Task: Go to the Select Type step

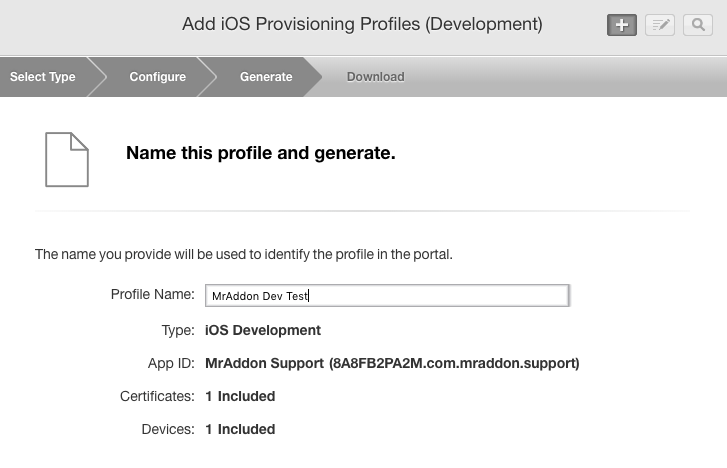Action: coord(43,77)
